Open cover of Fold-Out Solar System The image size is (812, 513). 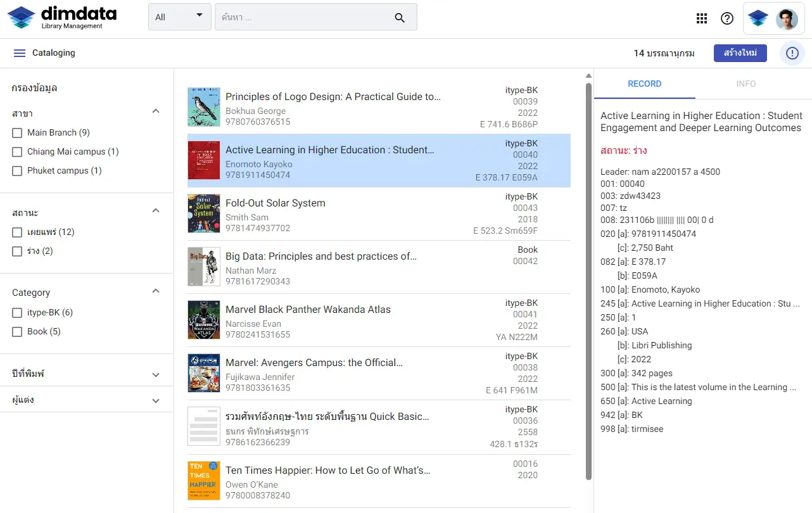click(x=204, y=213)
